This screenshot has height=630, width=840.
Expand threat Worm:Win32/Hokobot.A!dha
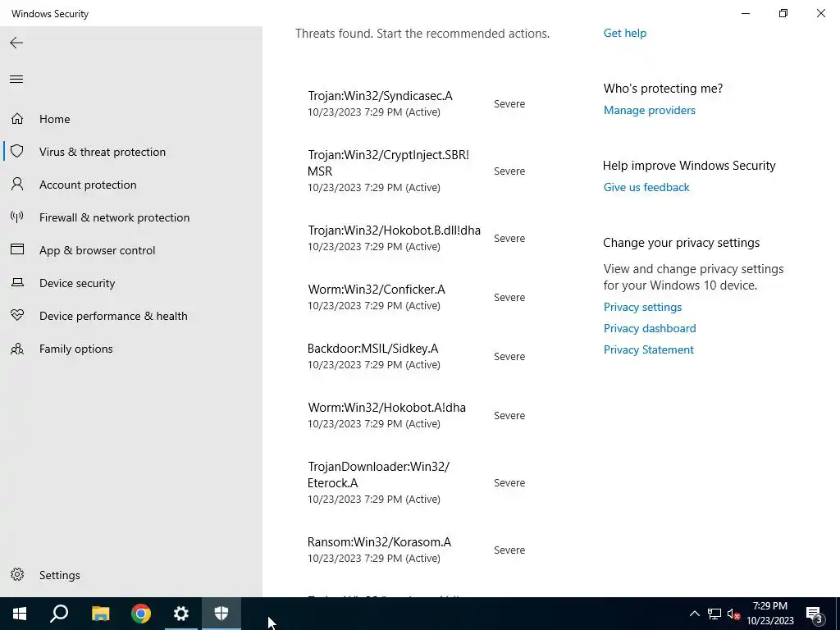pyautogui.click(x=416, y=415)
